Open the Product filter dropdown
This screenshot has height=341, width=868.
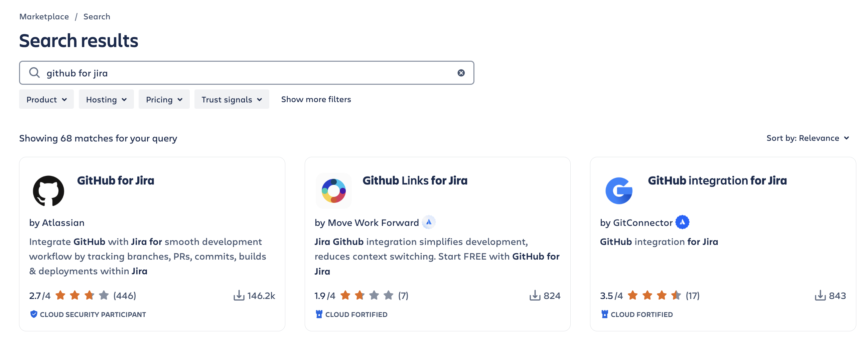46,99
